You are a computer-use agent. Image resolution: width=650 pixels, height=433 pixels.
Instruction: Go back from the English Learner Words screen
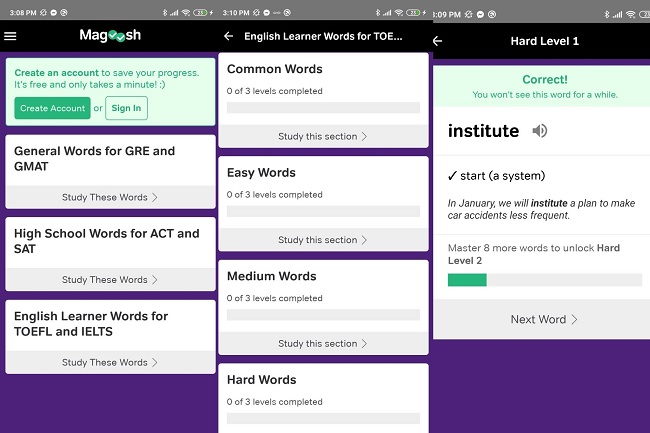(x=228, y=36)
